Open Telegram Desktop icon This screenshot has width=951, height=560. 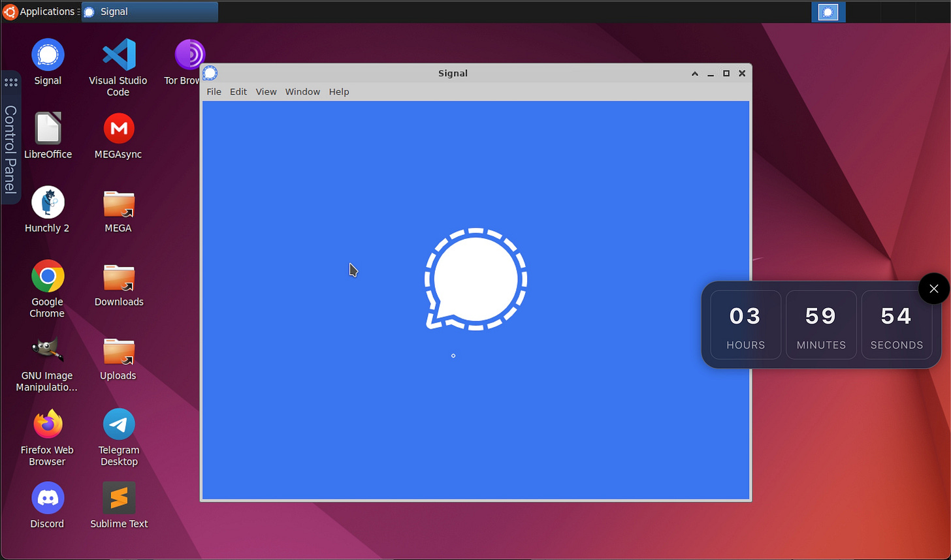(x=118, y=424)
